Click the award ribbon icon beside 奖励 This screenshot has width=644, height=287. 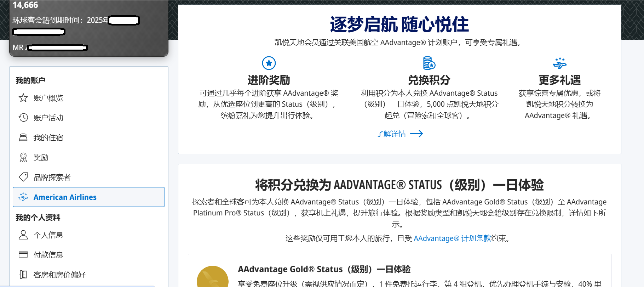pos(23,157)
